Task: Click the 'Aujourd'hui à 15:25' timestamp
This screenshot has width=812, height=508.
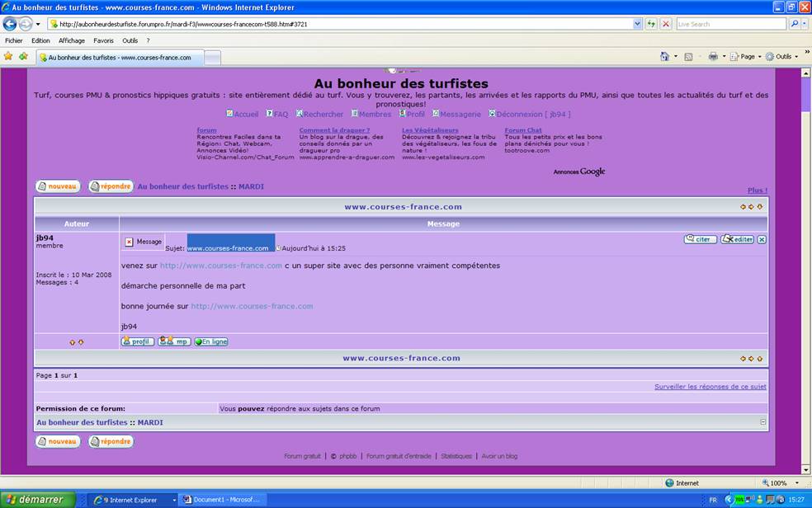Action: tap(314, 248)
